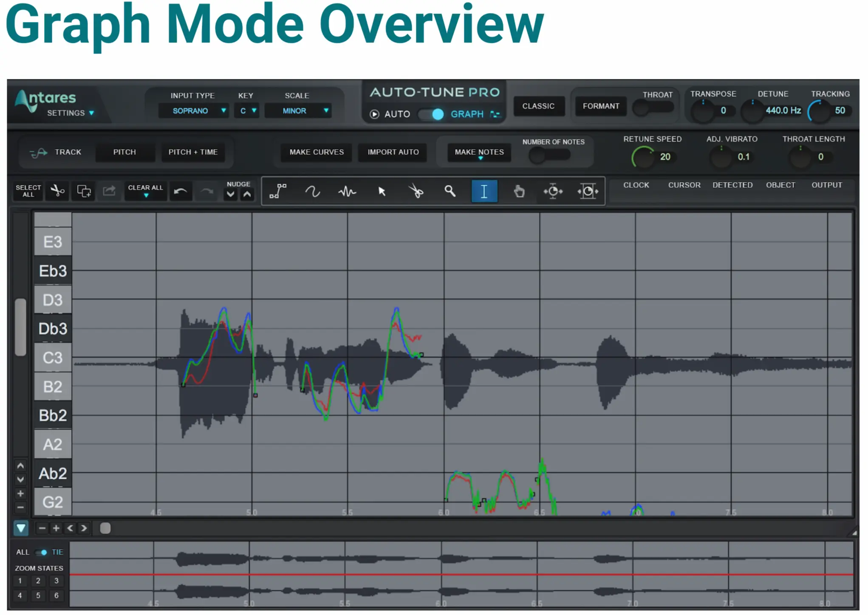Click the Make Curves button
Viewport: 868px width, 615px height.
[317, 152]
